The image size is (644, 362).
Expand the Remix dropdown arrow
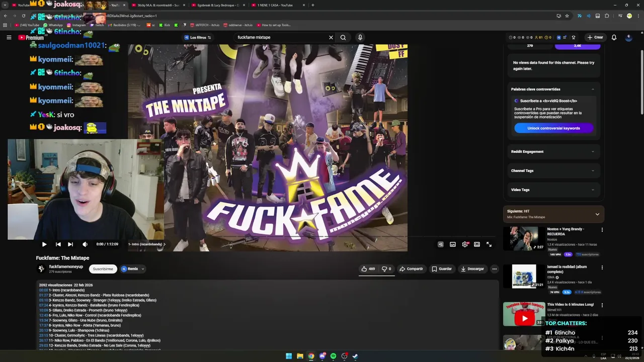(x=142, y=269)
